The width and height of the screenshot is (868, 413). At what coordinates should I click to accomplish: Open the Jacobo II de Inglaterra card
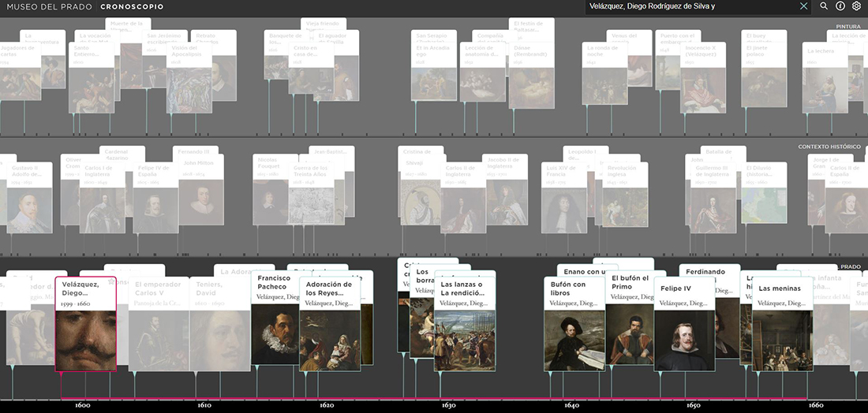[x=505, y=190]
